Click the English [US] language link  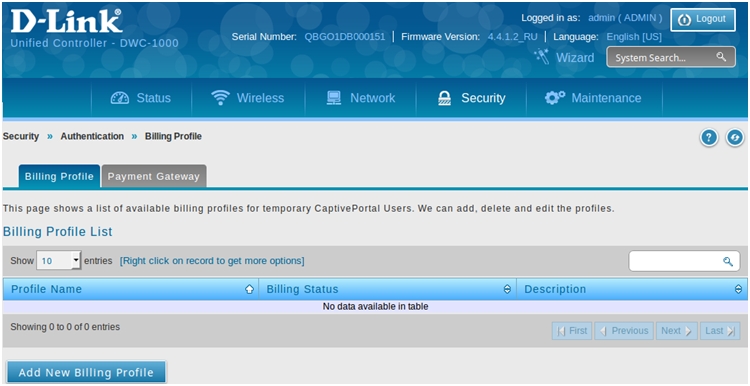tap(634, 37)
